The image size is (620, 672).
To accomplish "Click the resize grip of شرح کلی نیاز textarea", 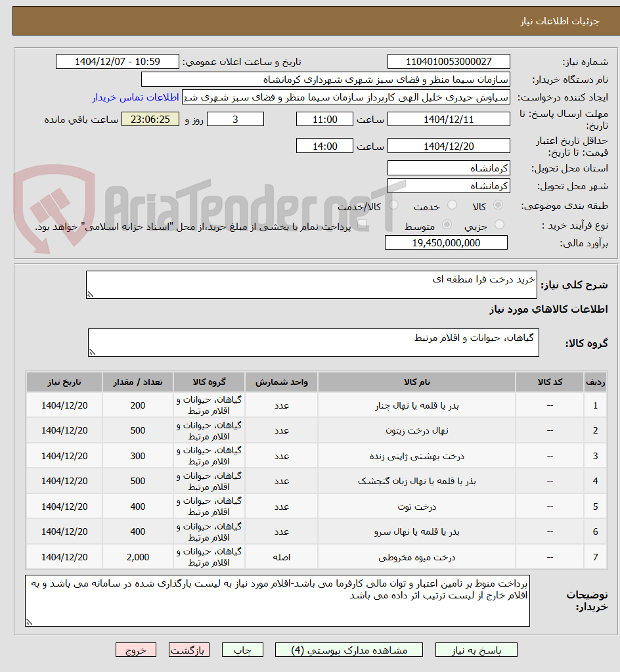I will tap(90, 294).
